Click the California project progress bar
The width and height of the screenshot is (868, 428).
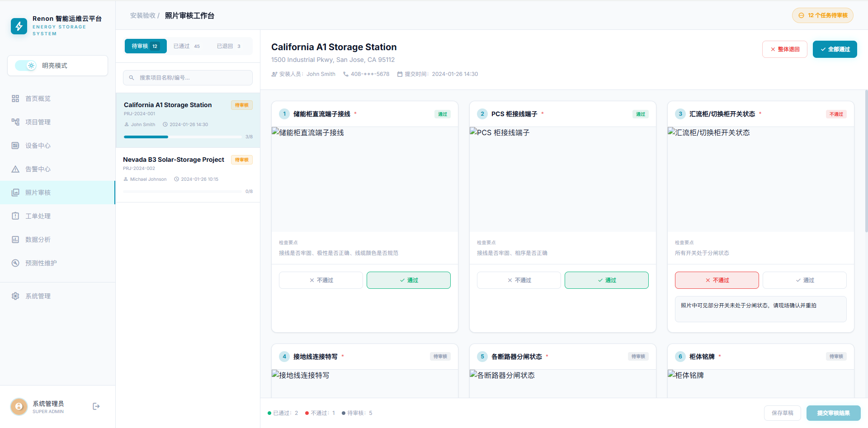coord(183,136)
